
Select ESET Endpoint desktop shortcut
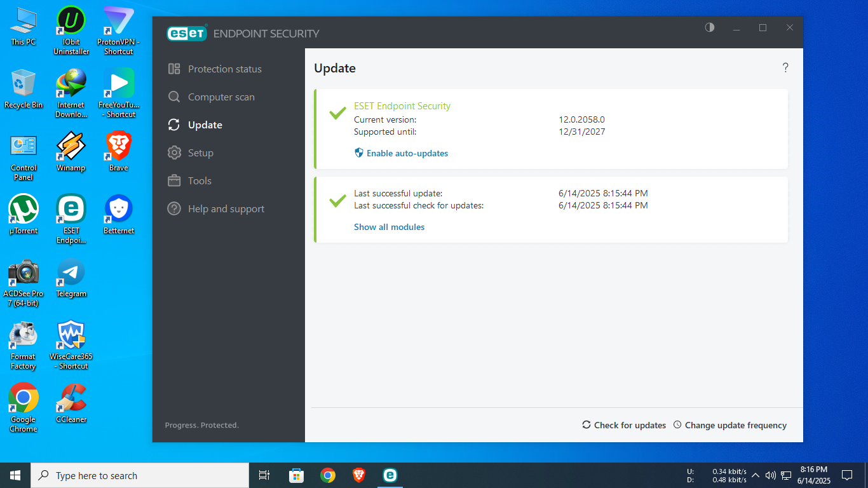point(71,219)
